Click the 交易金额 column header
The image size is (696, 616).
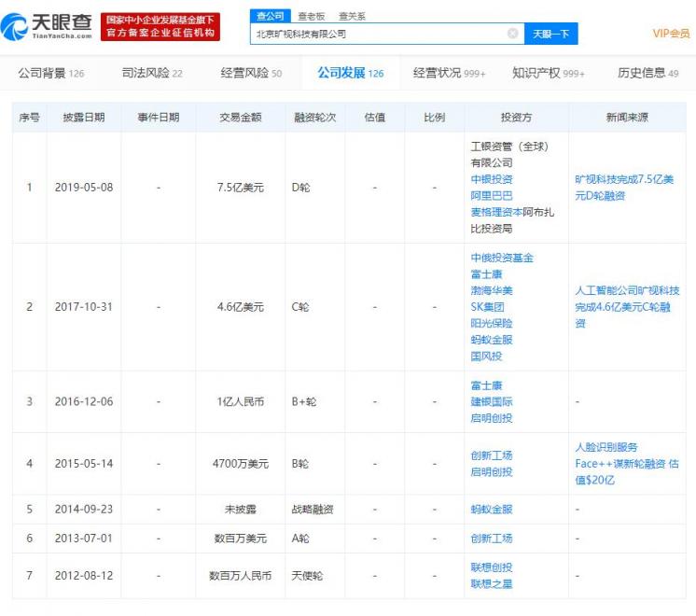click(x=241, y=118)
